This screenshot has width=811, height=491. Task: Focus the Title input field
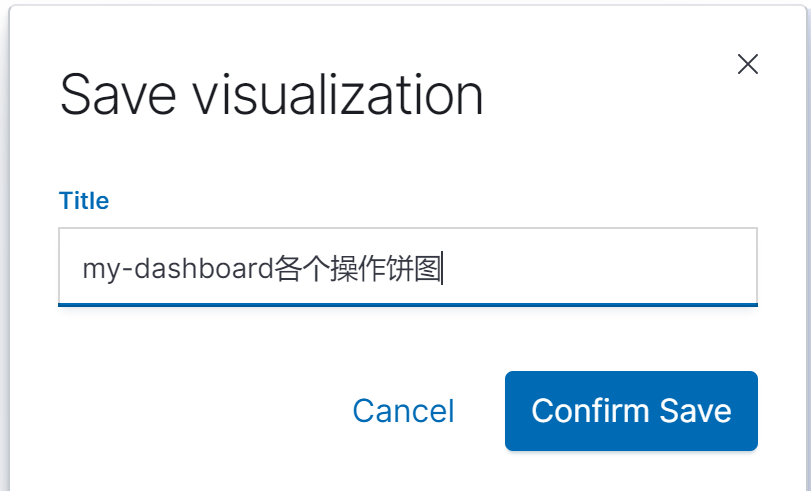(x=408, y=266)
